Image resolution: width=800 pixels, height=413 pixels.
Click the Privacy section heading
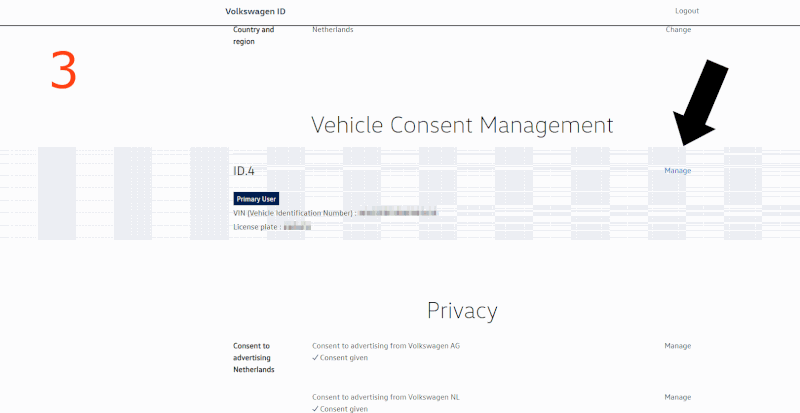click(462, 310)
